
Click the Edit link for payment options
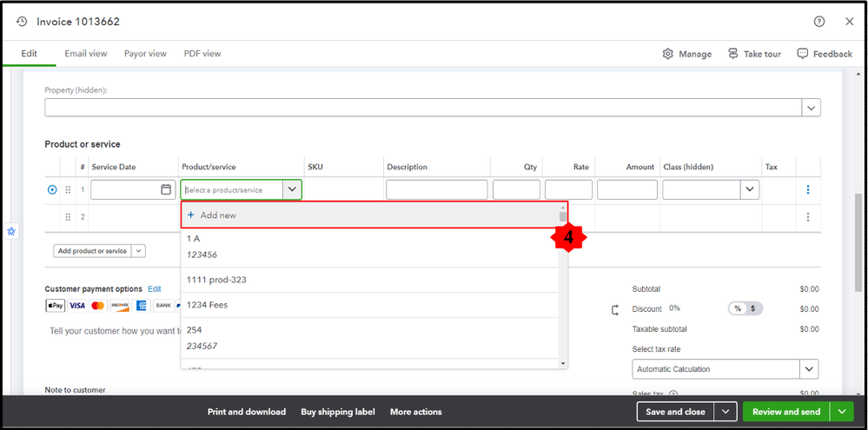(155, 289)
